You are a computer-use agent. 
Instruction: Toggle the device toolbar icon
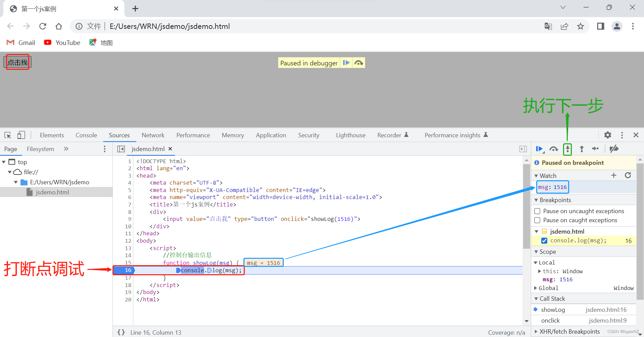tap(21, 135)
